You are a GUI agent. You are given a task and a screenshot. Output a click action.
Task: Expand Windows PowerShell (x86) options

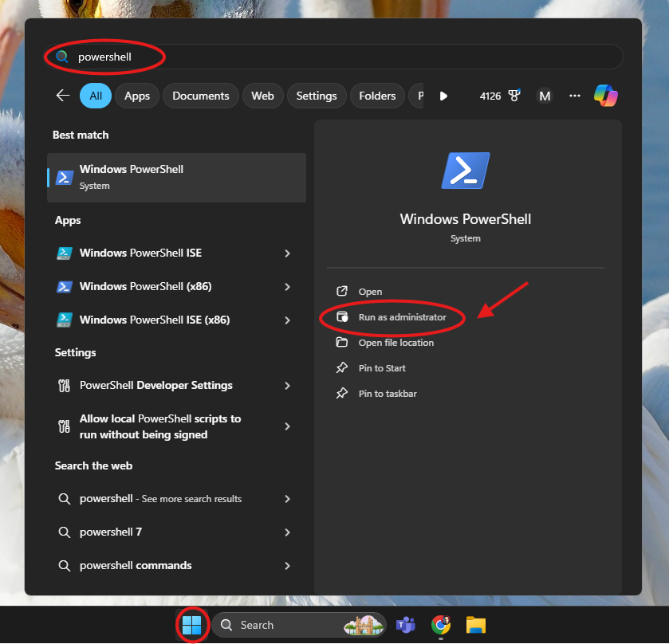tap(287, 287)
